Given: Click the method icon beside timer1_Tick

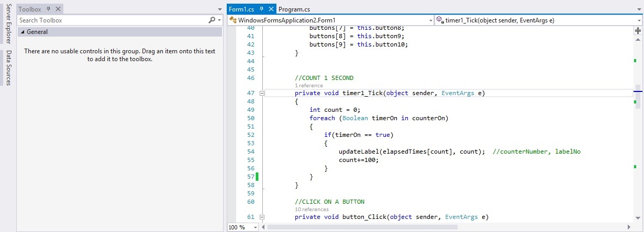Looking at the screenshot, I should [440, 20].
